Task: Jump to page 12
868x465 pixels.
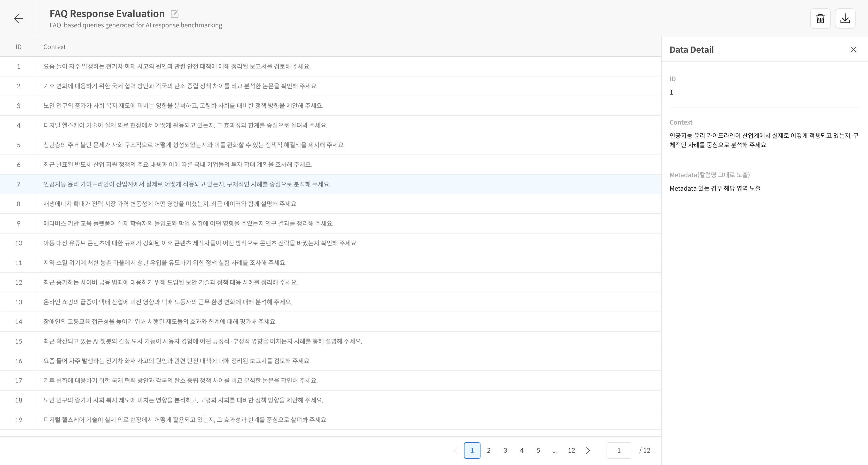Action: (x=571, y=451)
